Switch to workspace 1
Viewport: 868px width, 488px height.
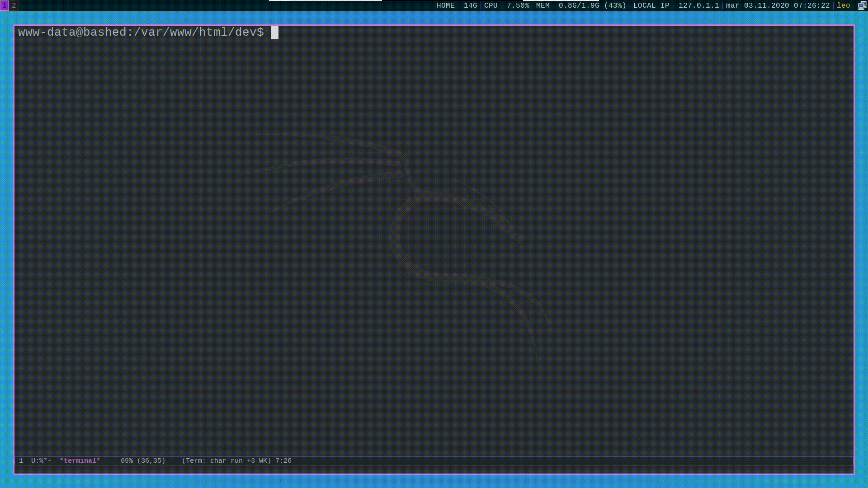[5, 5]
